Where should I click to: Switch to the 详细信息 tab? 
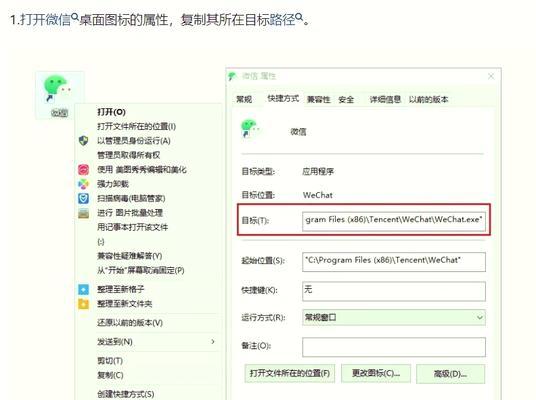[x=385, y=99]
